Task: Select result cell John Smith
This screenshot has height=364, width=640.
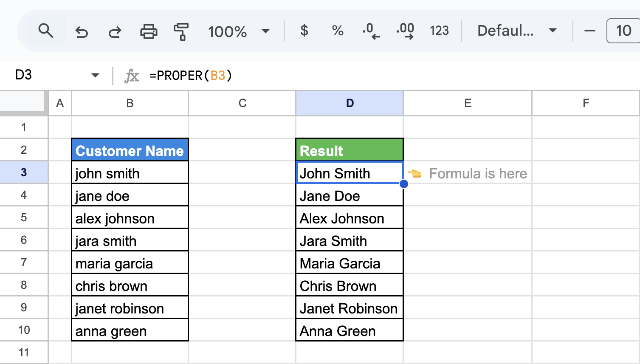Action: [350, 172]
